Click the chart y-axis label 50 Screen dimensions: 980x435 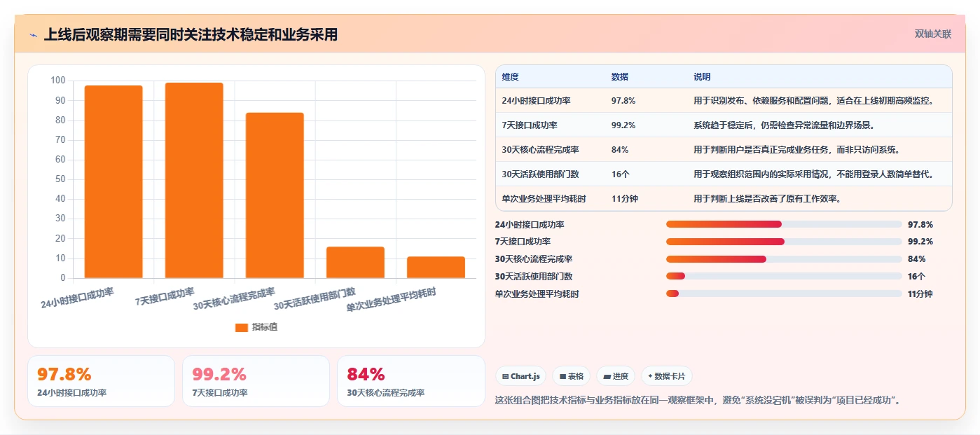(60, 179)
